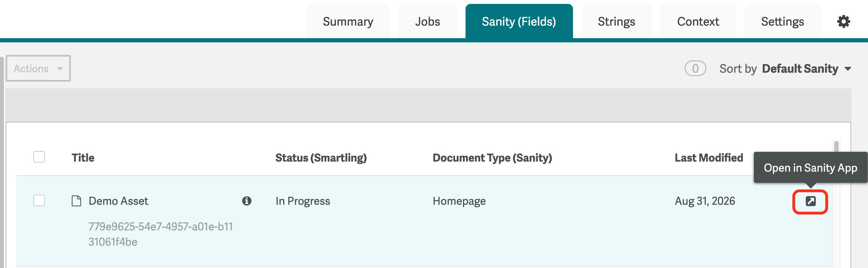The height and width of the screenshot is (268, 868).
Task: Click the Last Modified column header
Action: pyautogui.click(x=709, y=157)
